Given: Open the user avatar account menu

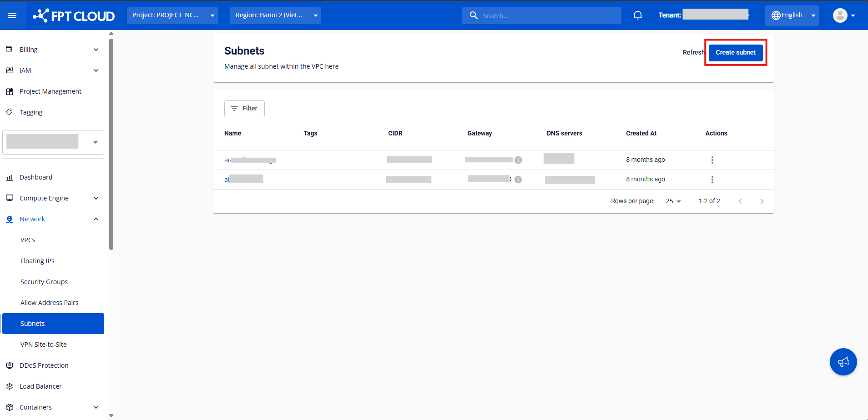Looking at the screenshot, I should click(843, 15).
